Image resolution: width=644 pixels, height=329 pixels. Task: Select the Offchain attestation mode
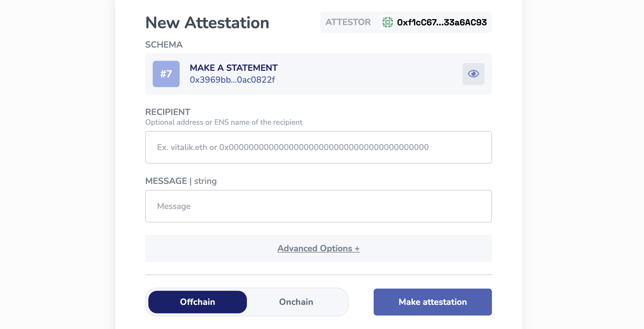pos(197,302)
